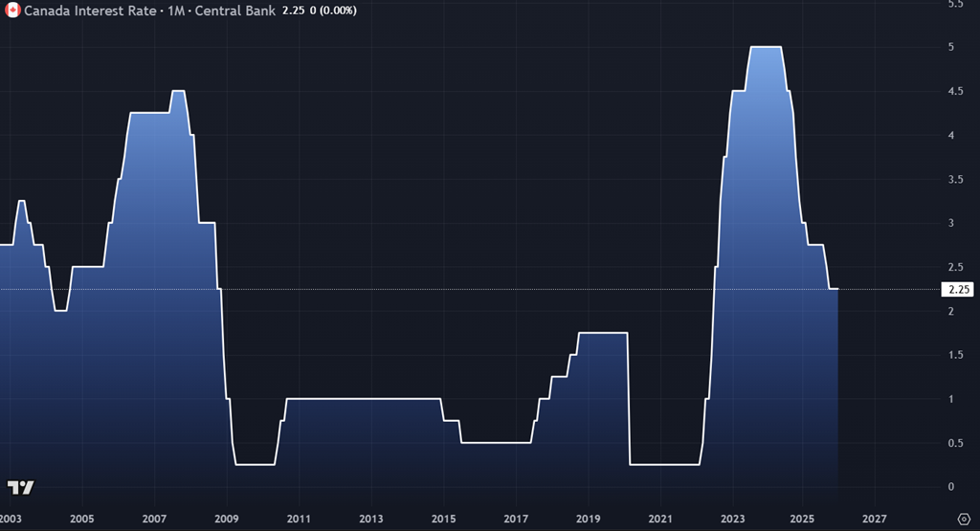Click the 5 level on price scale

(x=950, y=47)
